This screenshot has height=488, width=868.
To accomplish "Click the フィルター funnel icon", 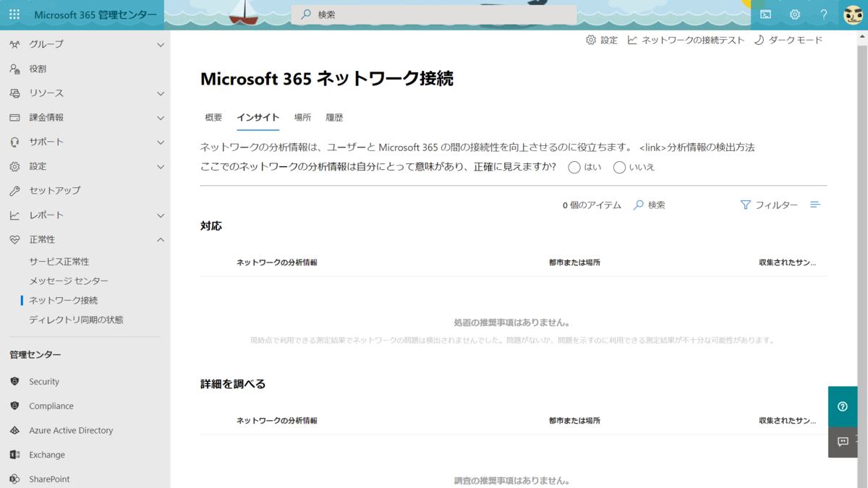I will pos(746,205).
